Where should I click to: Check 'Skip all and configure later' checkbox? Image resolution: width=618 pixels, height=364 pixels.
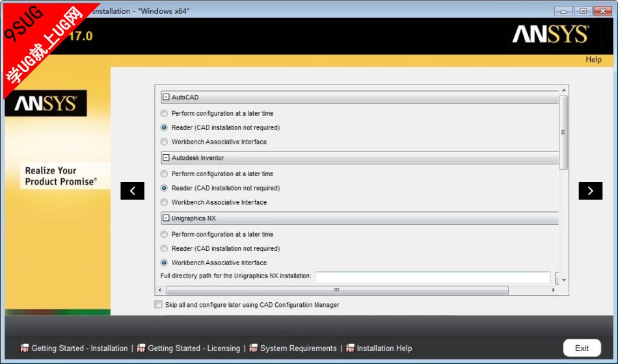click(x=159, y=304)
